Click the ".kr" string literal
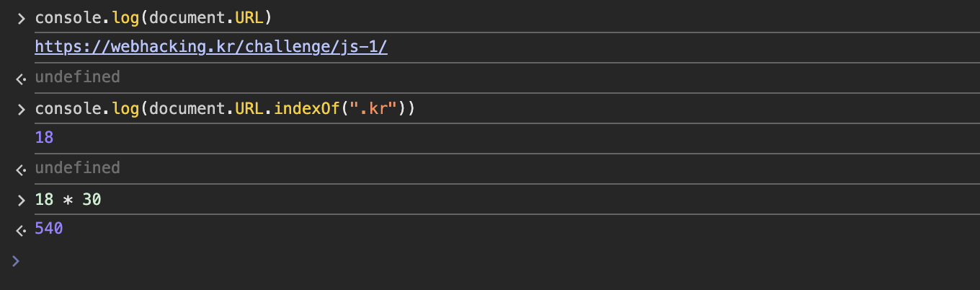This screenshot has height=290, width=980. point(373,109)
